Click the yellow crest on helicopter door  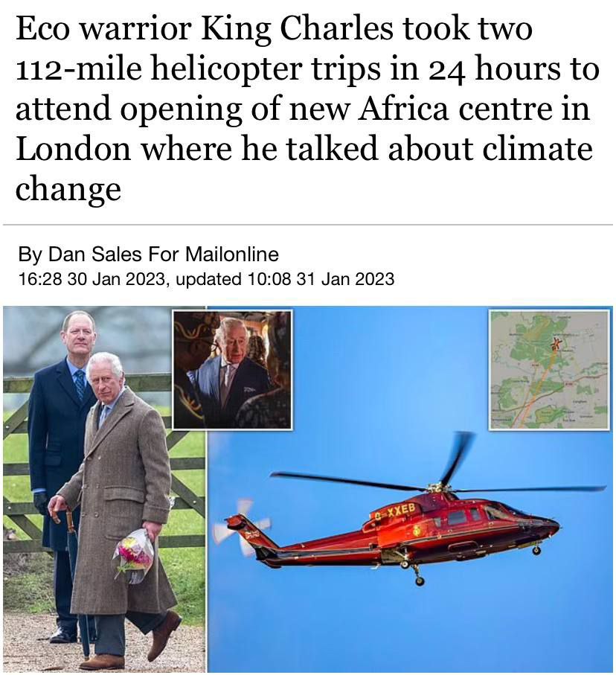pos(417,530)
